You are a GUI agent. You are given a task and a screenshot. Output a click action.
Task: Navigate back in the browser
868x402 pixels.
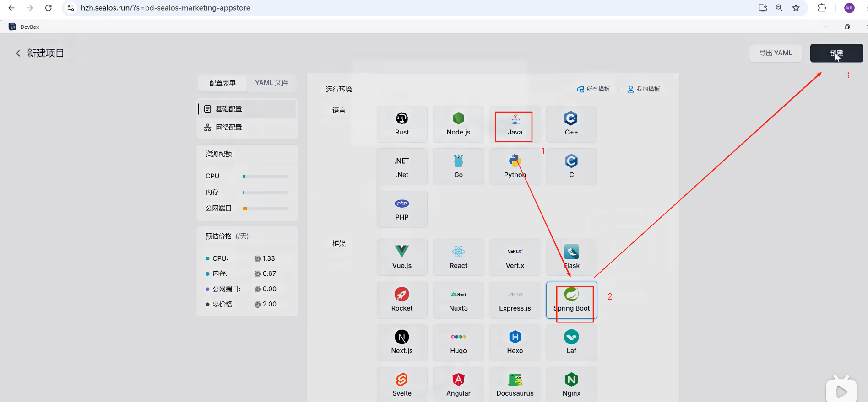pyautogui.click(x=12, y=8)
